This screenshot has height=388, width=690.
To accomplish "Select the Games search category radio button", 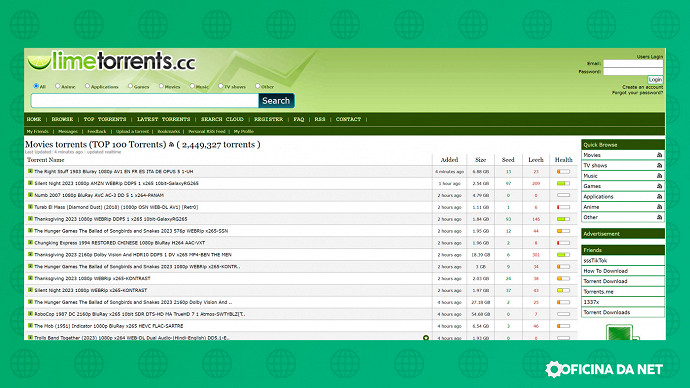I will [x=130, y=86].
